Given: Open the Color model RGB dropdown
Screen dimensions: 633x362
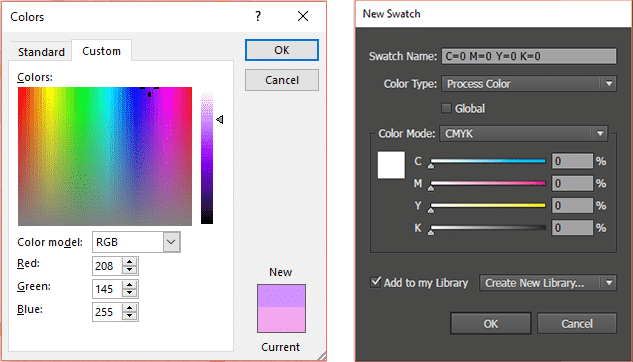Looking at the screenshot, I should (x=136, y=242).
